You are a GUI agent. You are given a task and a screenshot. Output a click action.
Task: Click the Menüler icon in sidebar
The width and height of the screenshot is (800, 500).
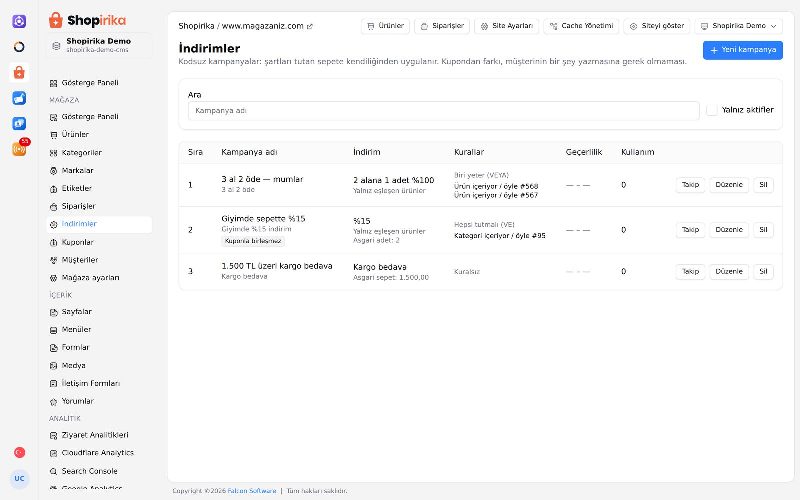[54, 330]
